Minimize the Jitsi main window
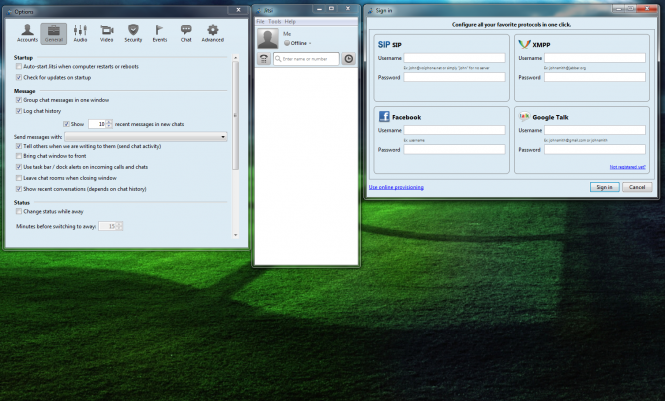This screenshot has width=665, height=401. 319,8
